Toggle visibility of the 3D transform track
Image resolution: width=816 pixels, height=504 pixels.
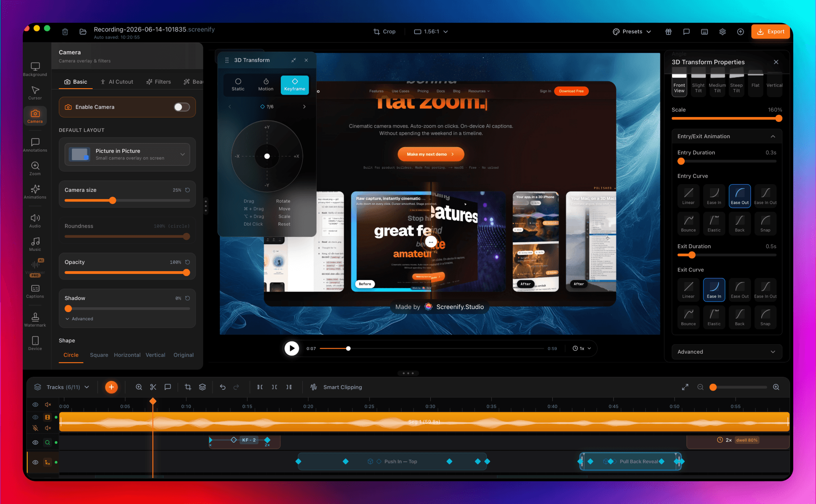35,462
